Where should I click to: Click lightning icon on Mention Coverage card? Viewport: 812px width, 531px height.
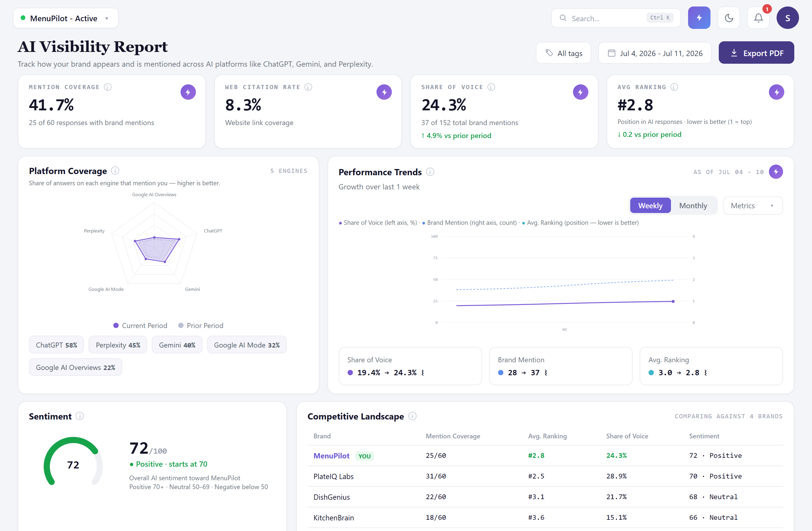pyautogui.click(x=188, y=92)
